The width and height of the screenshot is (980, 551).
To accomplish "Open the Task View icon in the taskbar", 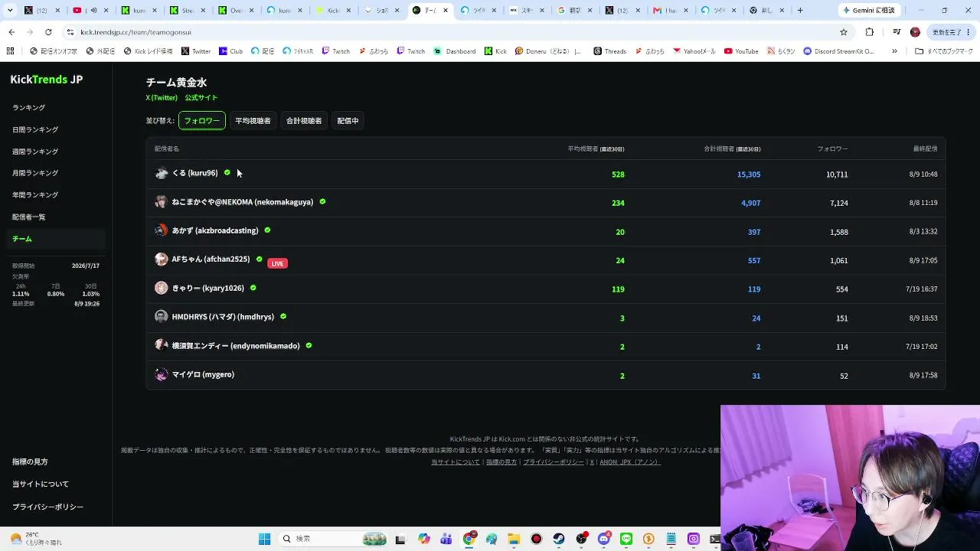I will [400, 539].
